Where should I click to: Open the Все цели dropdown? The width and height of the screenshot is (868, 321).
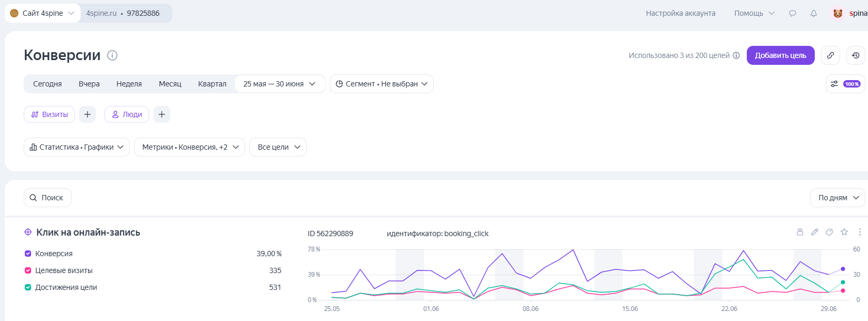pyautogui.click(x=278, y=147)
